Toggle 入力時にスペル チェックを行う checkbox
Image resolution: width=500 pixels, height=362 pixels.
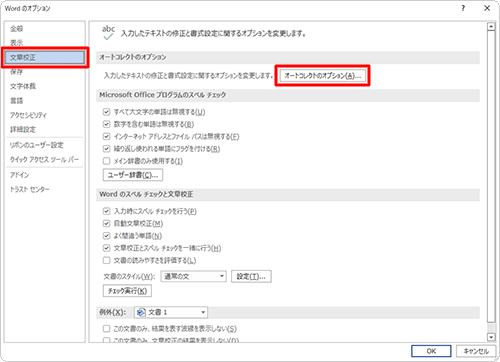[x=106, y=211]
